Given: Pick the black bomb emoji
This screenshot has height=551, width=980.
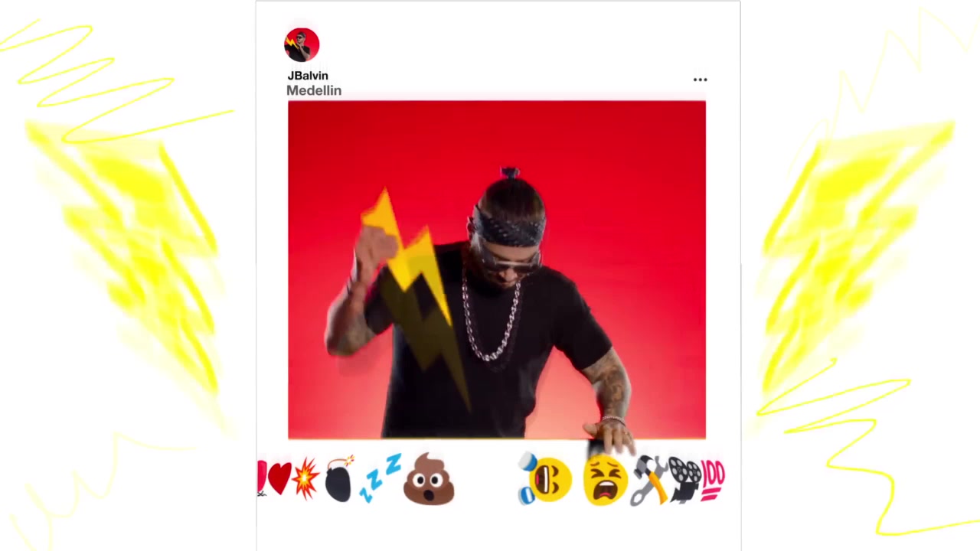Looking at the screenshot, I should pos(339,479).
